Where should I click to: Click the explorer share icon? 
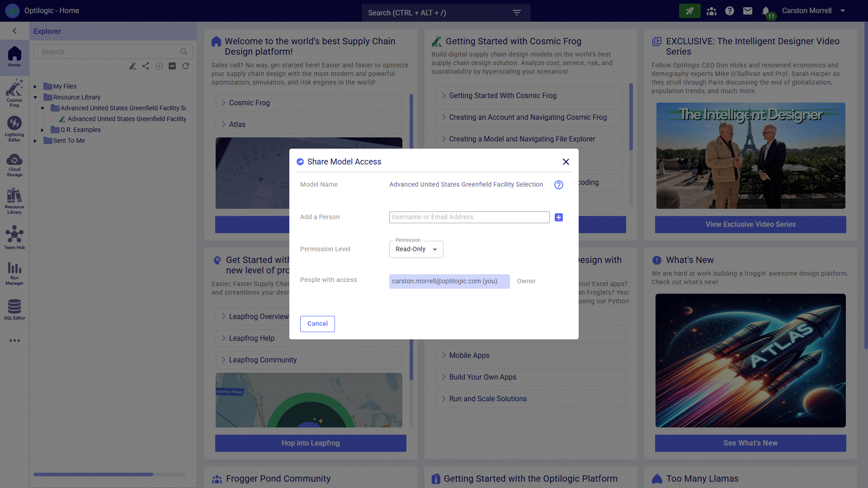(x=146, y=66)
